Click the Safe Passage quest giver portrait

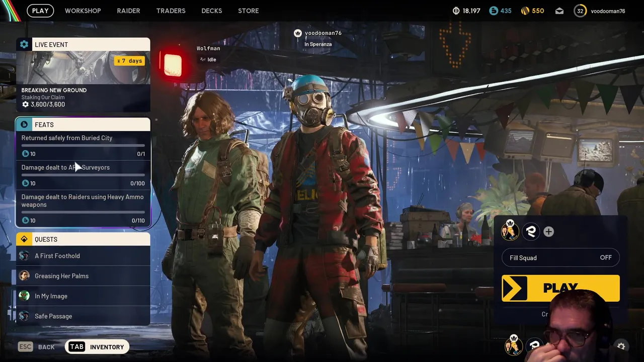[x=24, y=316]
